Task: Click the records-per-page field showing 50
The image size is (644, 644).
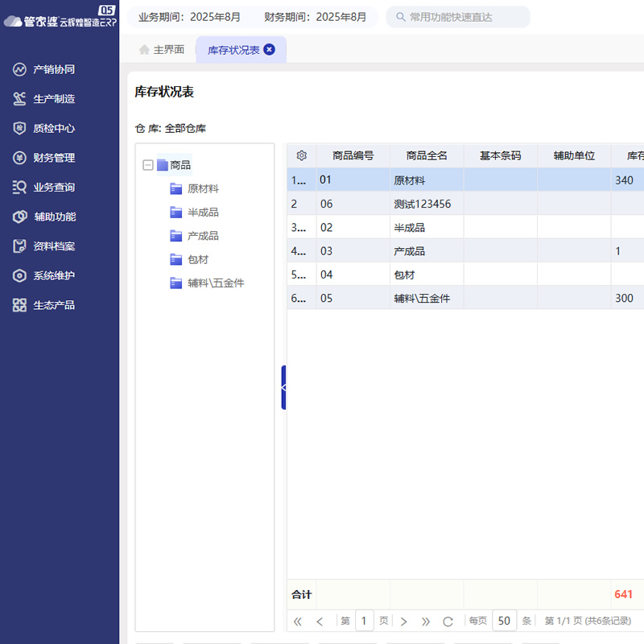Action: [x=504, y=621]
